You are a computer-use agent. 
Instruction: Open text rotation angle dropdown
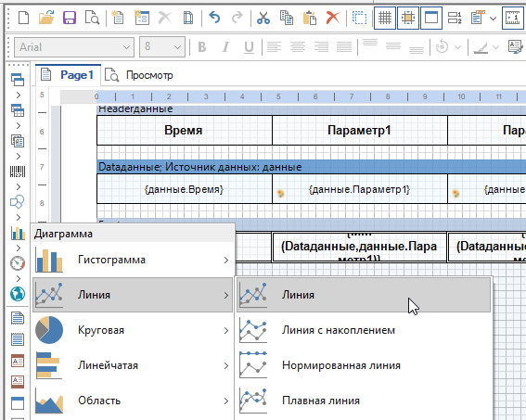(x=457, y=47)
